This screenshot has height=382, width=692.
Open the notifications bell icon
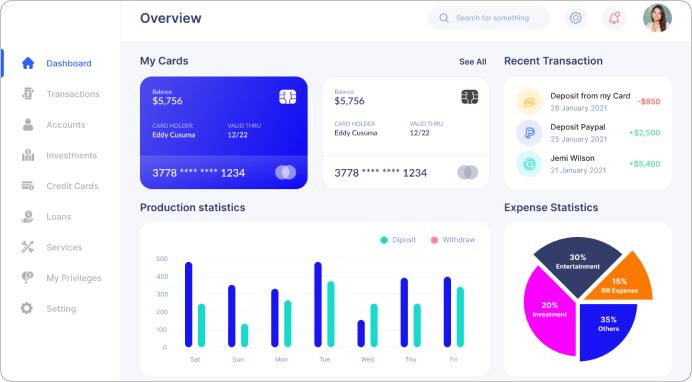point(614,18)
